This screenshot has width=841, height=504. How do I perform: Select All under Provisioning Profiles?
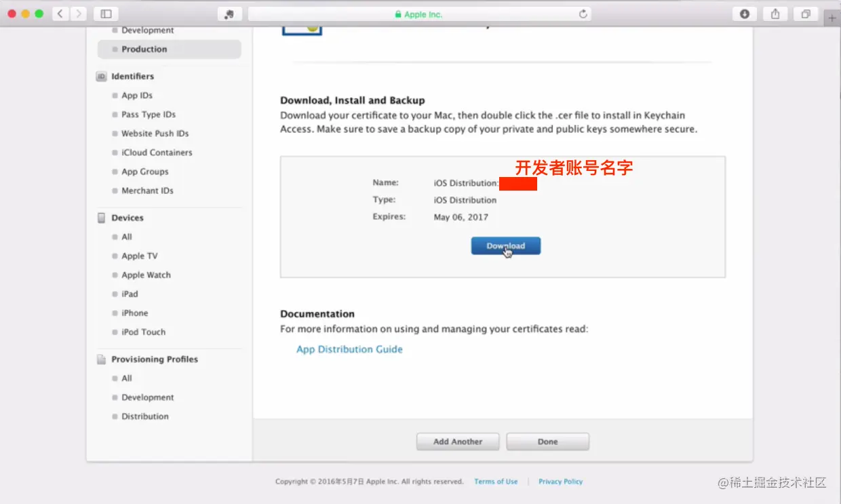[x=127, y=379]
